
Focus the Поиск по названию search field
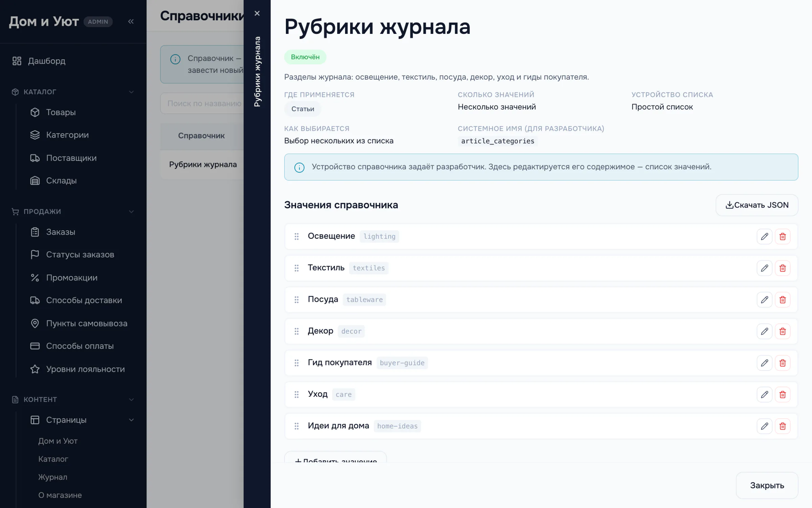pos(202,103)
